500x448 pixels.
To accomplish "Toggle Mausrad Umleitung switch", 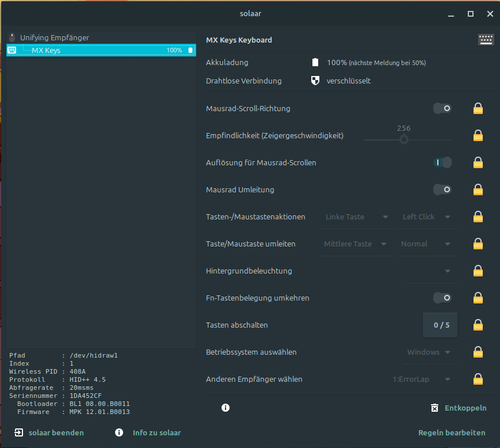I will click(442, 190).
